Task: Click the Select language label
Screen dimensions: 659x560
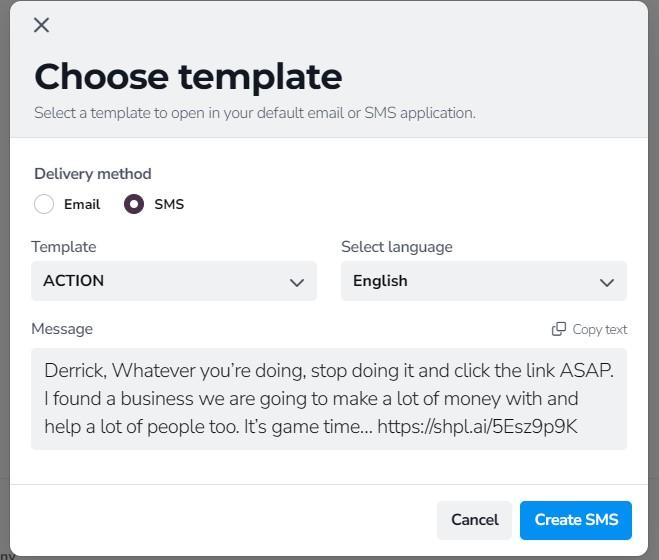Action: [x=396, y=247]
